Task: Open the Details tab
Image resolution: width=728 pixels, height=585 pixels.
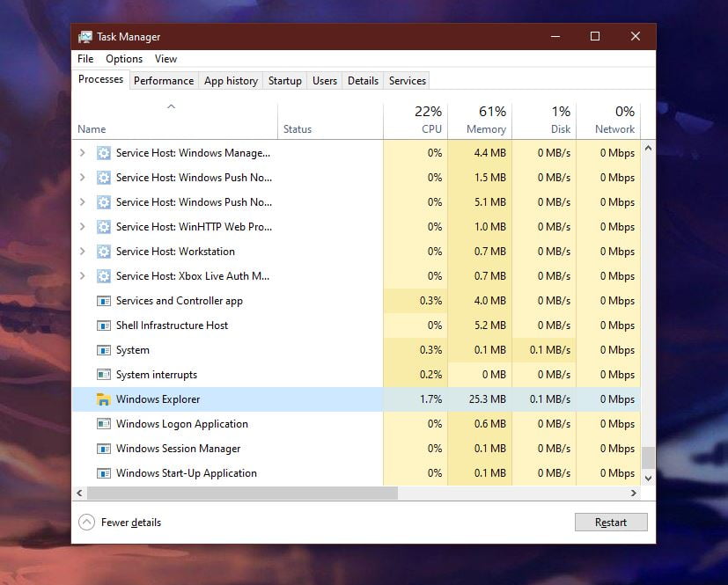Action: coord(363,81)
